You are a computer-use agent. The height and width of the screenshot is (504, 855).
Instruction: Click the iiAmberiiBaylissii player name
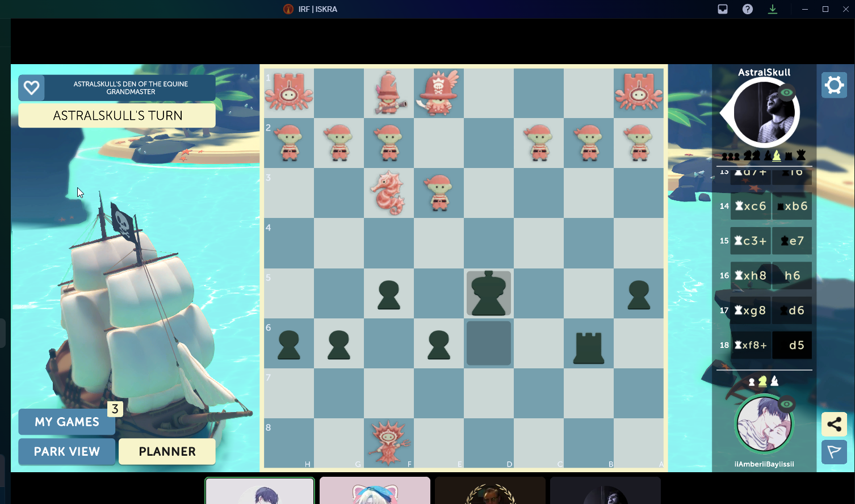[x=764, y=464]
